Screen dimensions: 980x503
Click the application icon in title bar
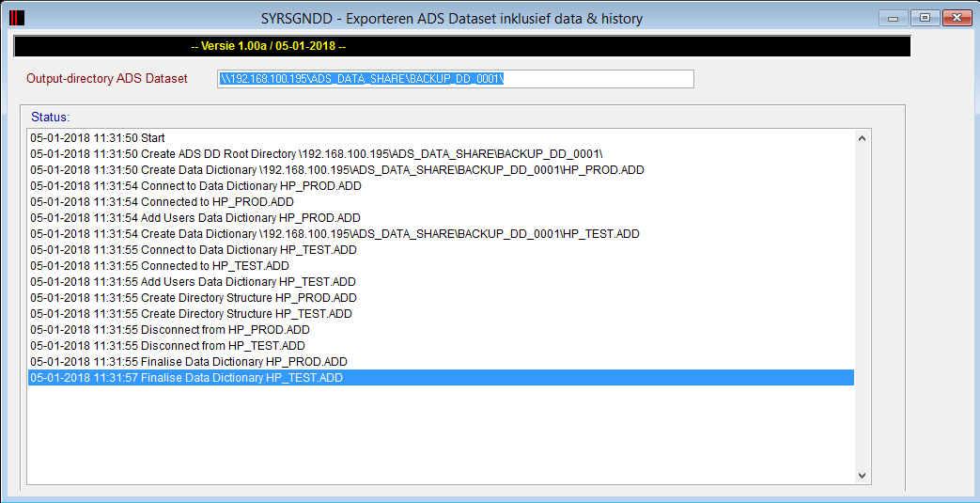point(17,18)
